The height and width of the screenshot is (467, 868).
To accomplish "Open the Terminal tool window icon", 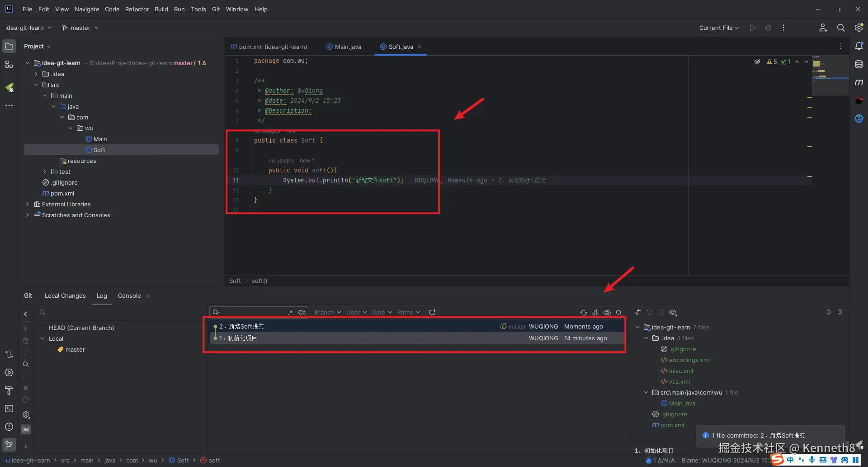I will (x=9, y=409).
